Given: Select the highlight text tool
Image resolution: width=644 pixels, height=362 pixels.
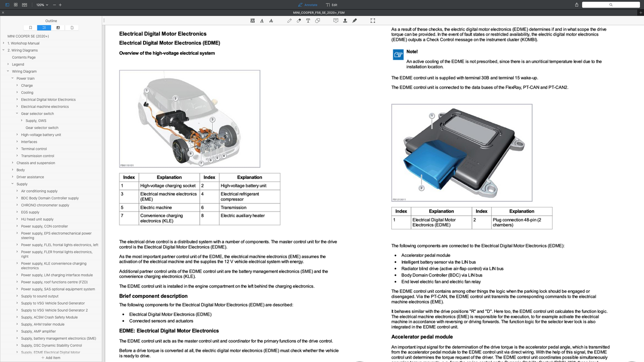Looking at the screenshot, I should [252, 20].
